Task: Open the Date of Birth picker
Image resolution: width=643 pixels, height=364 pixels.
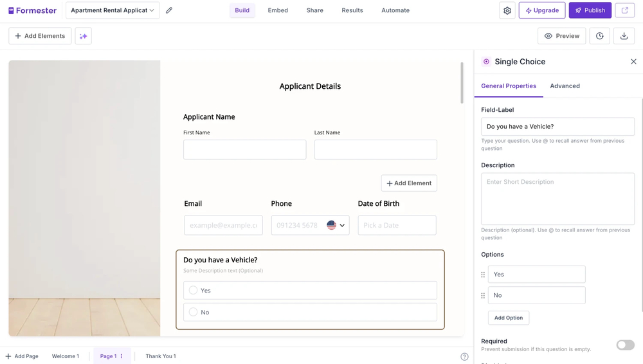Action: (x=397, y=225)
